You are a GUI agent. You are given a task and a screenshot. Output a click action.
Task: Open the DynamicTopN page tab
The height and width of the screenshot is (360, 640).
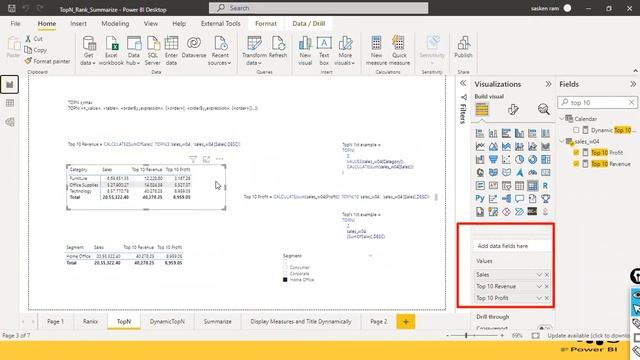coord(167,322)
